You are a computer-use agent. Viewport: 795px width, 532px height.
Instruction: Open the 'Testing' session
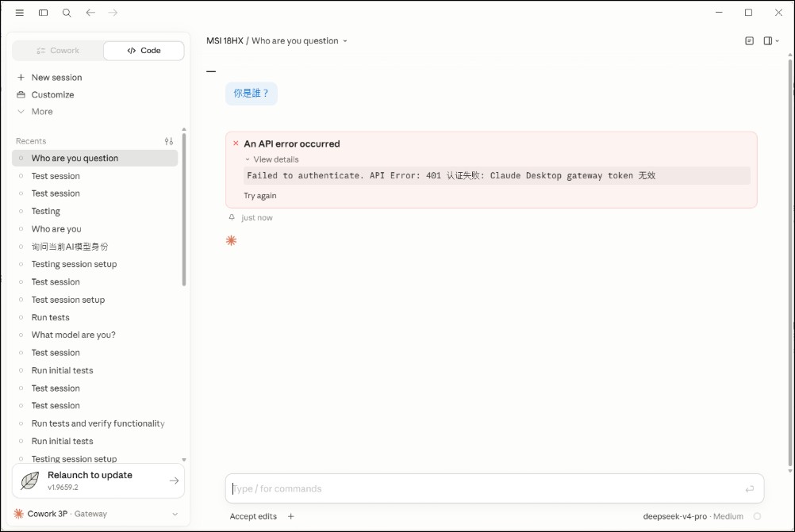tap(94, 211)
